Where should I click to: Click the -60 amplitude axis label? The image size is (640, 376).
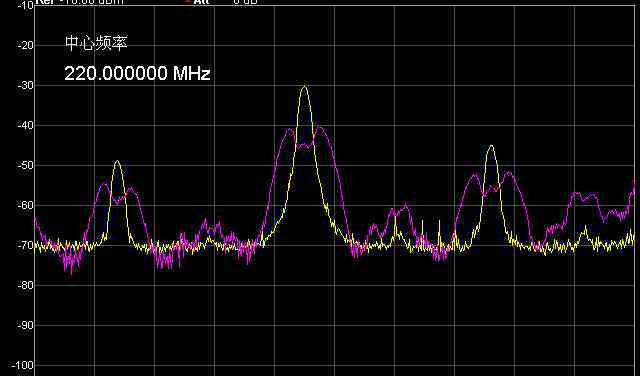[x=25, y=205]
